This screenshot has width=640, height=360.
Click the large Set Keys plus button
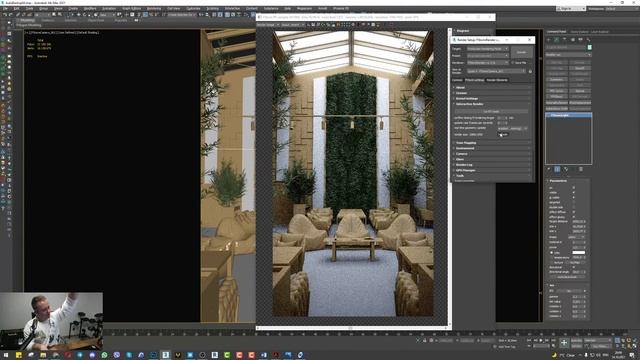(564, 342)
